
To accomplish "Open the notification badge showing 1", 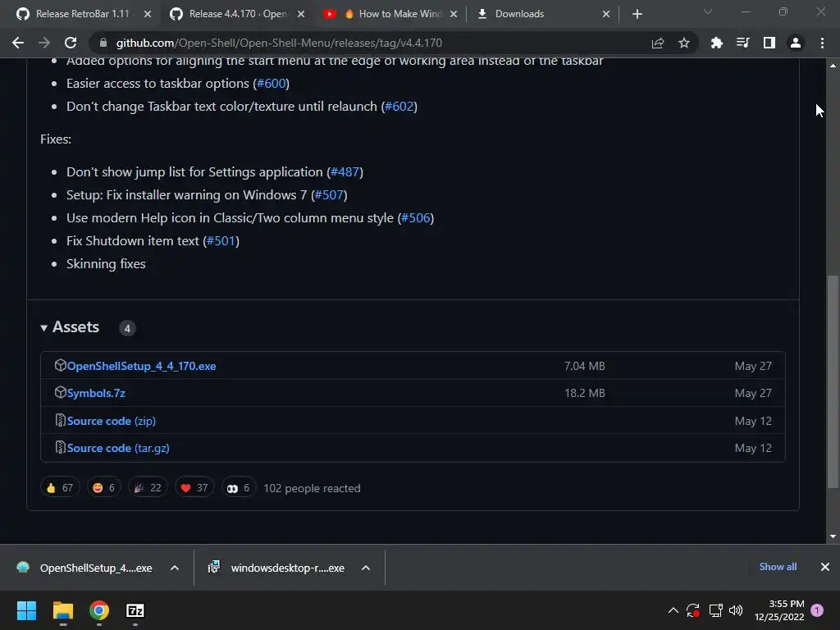I will point(818,610).
